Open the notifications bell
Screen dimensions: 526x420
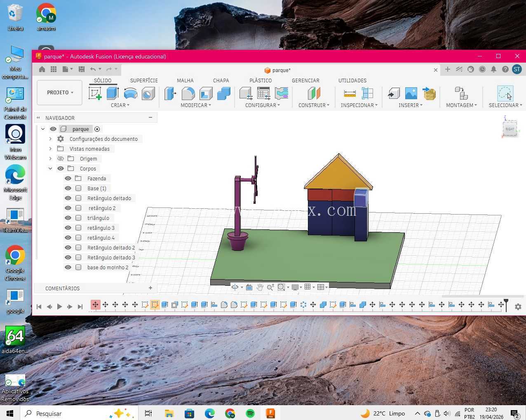(x=493, y=69)
